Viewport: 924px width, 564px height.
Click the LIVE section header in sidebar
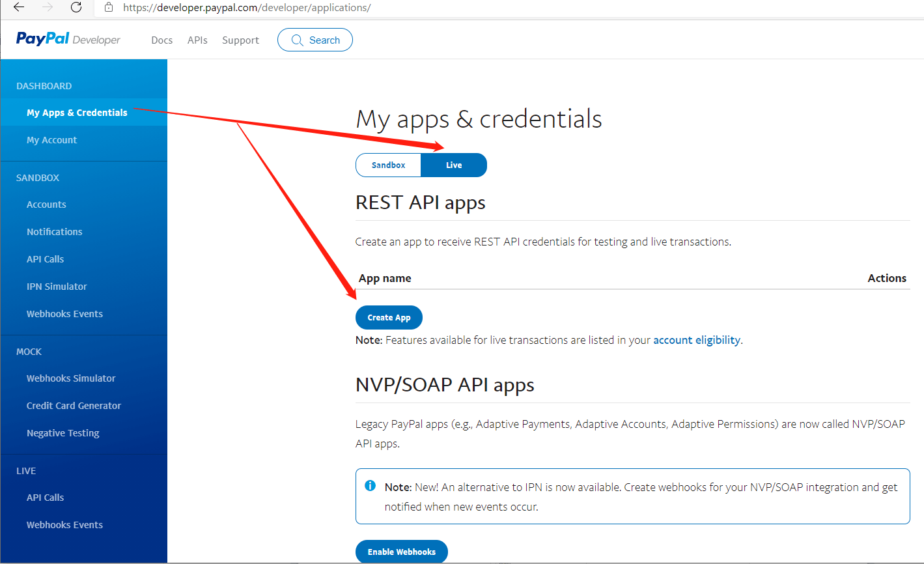(x=26, y=471)
